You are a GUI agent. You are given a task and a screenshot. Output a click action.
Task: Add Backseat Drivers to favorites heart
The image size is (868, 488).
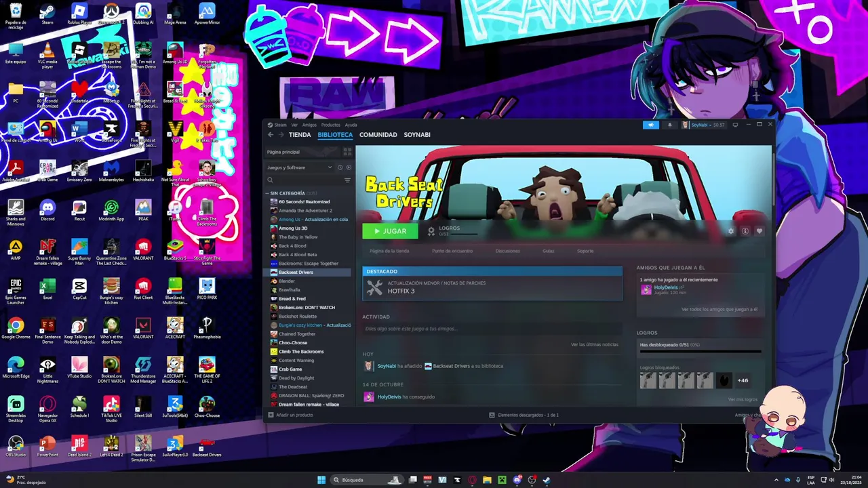click(759, 231)
